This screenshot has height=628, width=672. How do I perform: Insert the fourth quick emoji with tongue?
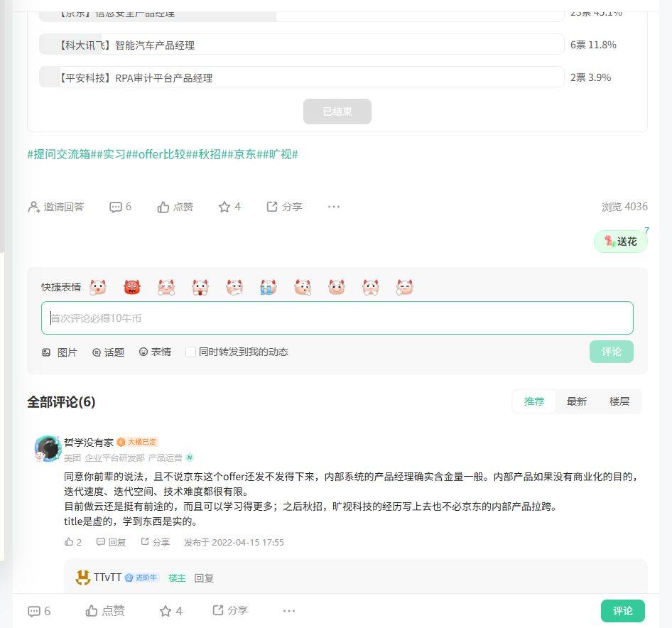(x=200, y=287)
